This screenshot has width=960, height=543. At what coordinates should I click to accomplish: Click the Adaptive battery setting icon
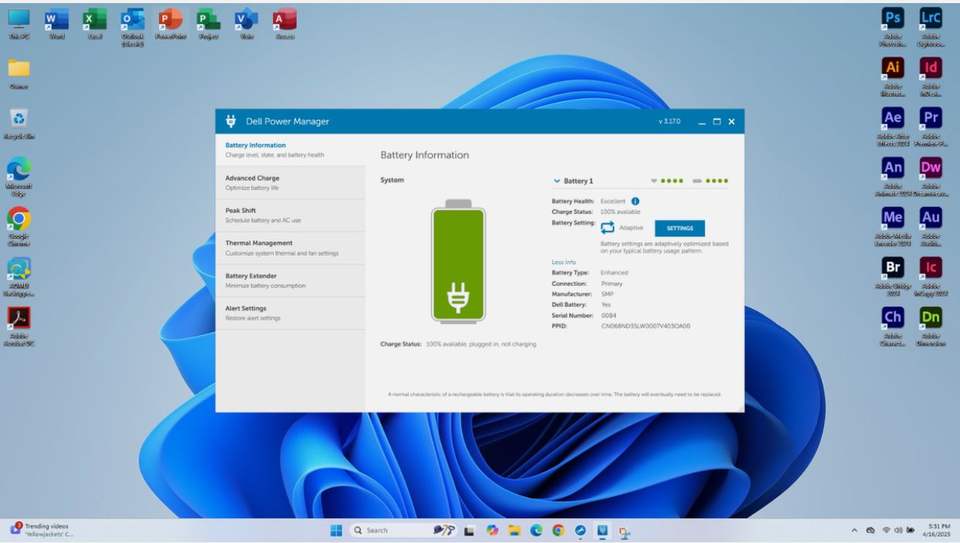[x=608, y=228]
